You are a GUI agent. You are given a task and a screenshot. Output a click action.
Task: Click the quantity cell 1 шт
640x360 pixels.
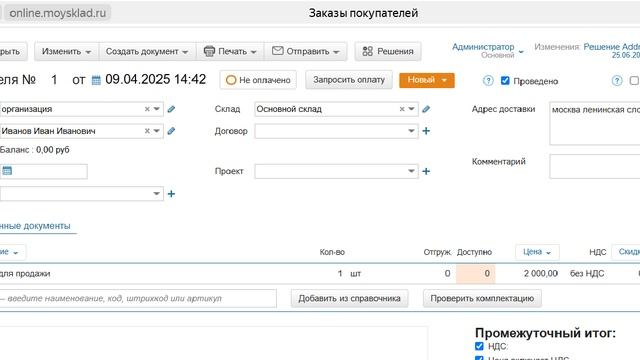(349, 273)
